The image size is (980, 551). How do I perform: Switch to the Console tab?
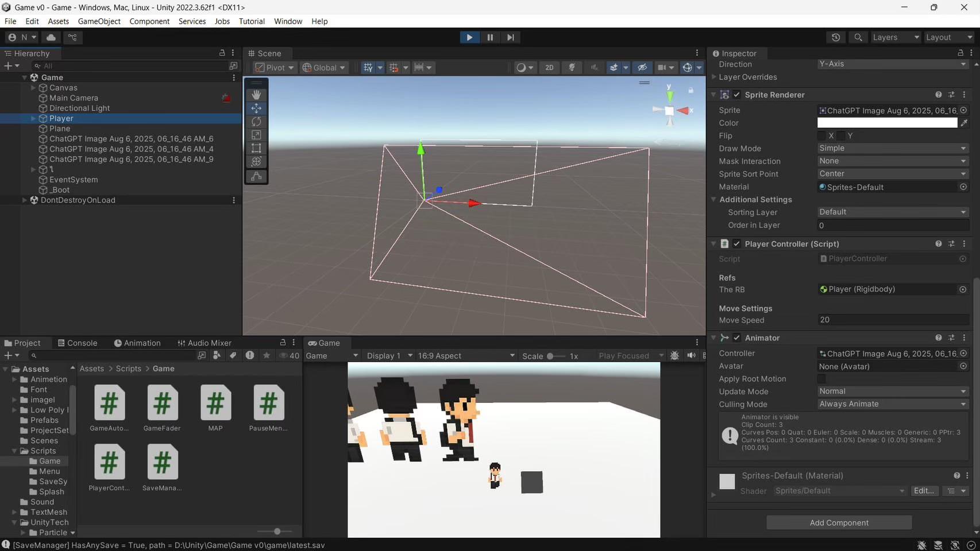click(x=78, y=343)
